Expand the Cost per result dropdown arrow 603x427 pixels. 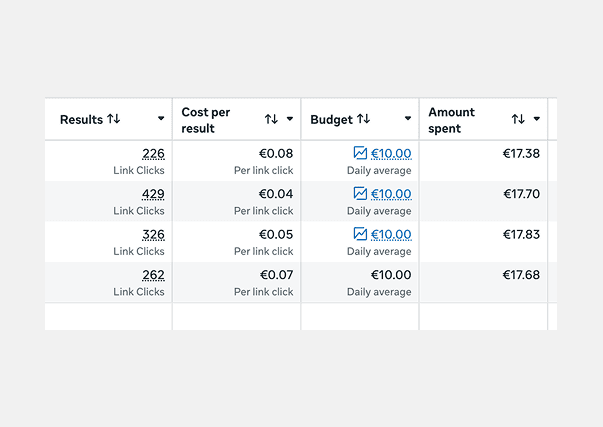tap(290, 119)
